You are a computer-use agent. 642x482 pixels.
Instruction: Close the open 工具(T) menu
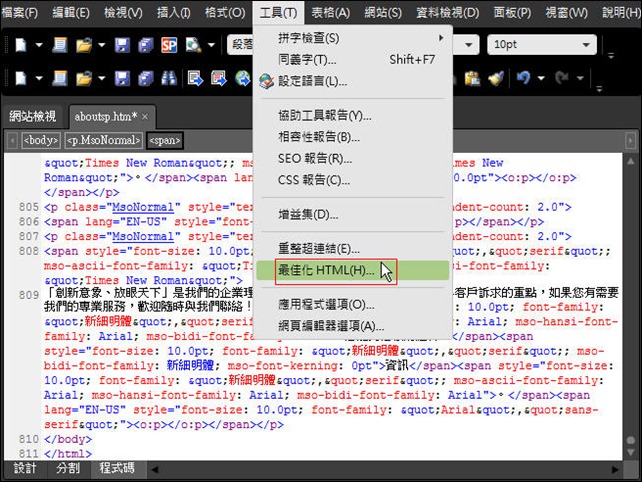coord(278,13)
